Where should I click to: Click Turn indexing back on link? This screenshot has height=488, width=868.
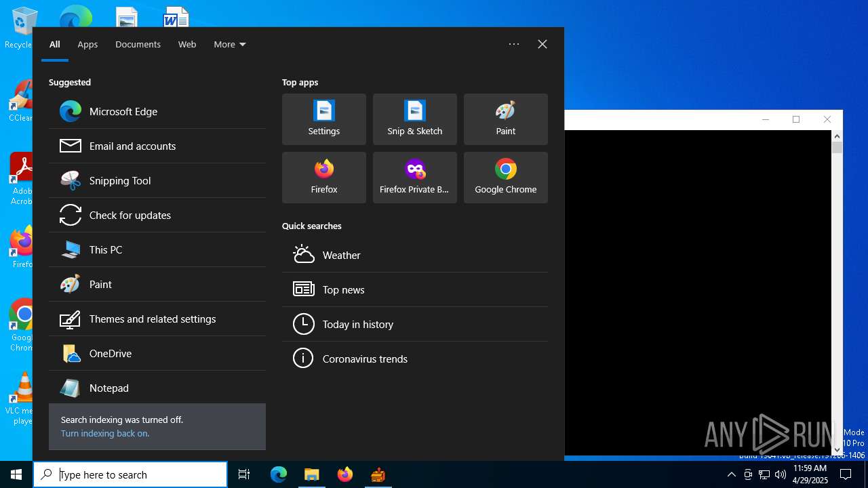pos(105,433)
